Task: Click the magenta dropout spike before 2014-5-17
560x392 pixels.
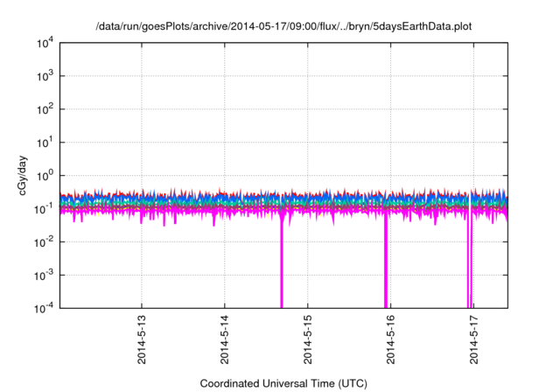Action: pos(470,261)
